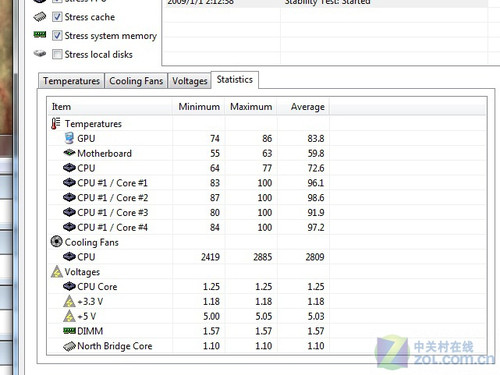
Task: Click the disk icon beside Stress local disks
Action: [x=40, y=53]
